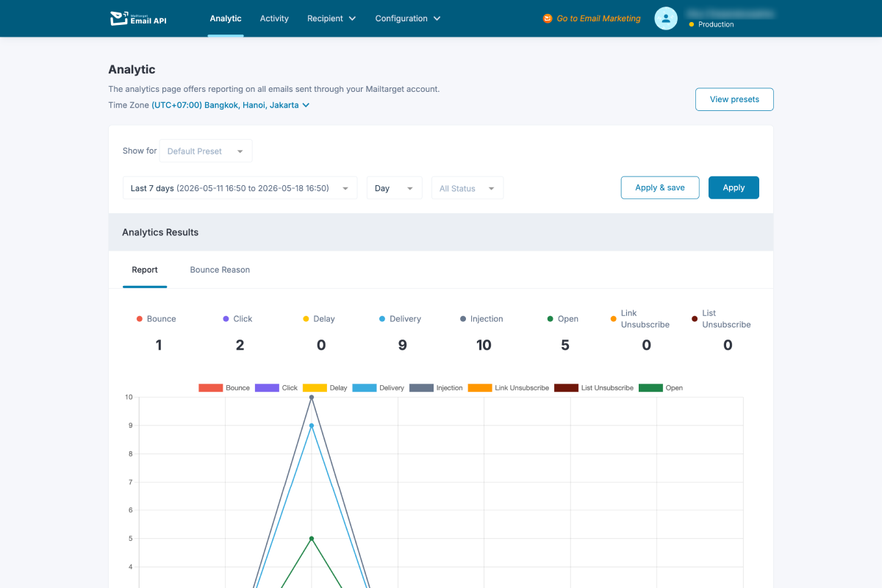This screenshot has height=588, width=882.
Task: Toggle Link Unsubscribe series in chart legend
Action: click(x=509, y=388)
